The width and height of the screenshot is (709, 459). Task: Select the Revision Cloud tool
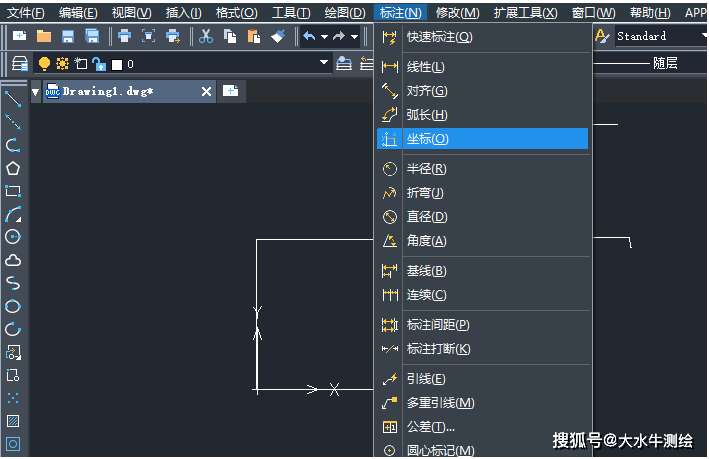point(13,260)
